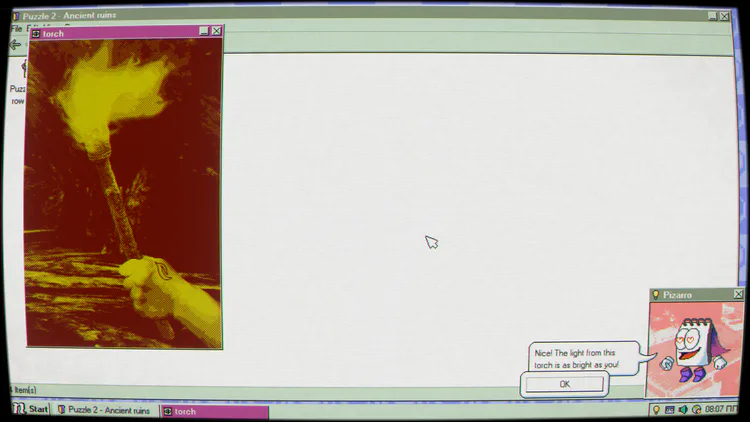This screenshot has height=422, width=750.
Task: Click the round tray icon beside the clock
Action: [x=696, y=410]
